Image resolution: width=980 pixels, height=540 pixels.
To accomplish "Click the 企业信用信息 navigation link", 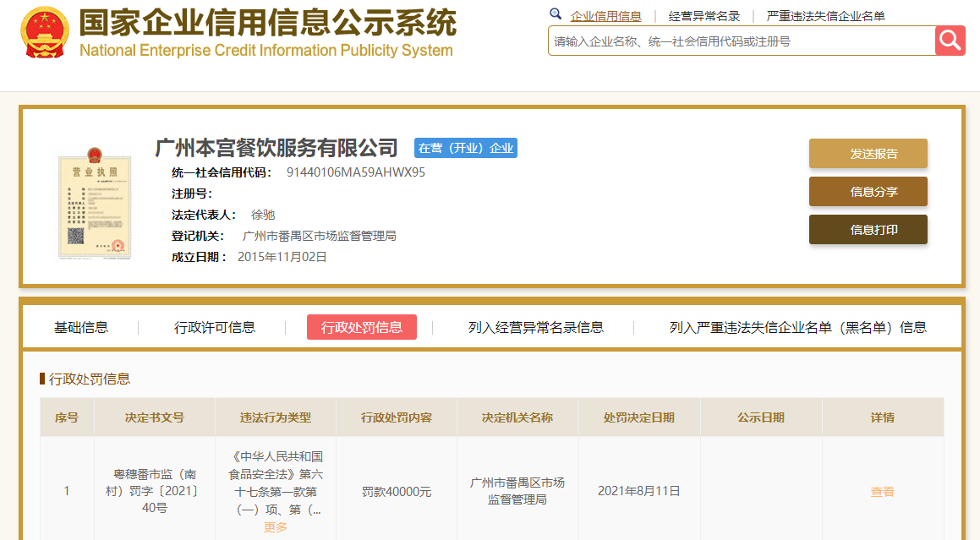I will pos(606,14).
